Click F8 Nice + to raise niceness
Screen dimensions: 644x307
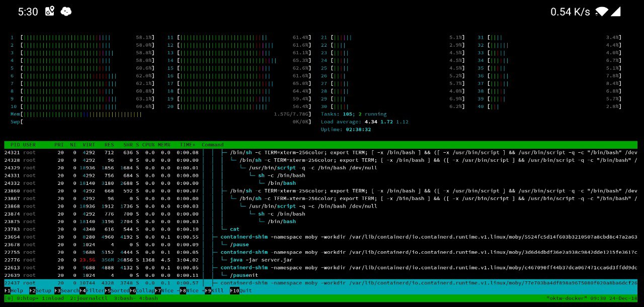coord(192,290)
